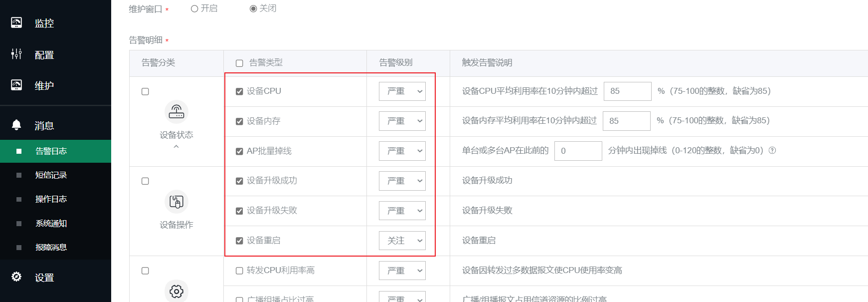Open the 系统通知 sidebar link

click(51, 223)
